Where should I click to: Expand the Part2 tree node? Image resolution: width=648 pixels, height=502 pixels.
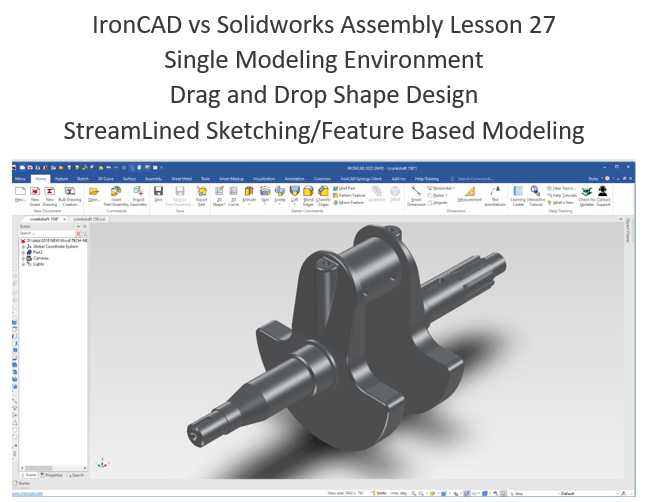click(23, 251)
